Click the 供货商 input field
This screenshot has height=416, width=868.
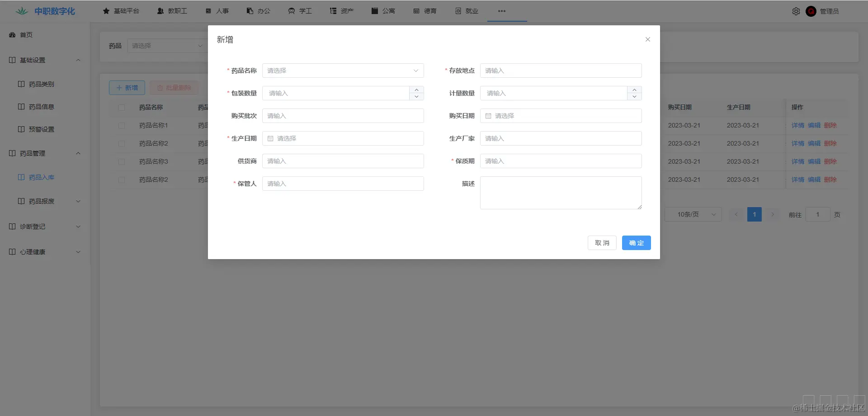point(343,161)
